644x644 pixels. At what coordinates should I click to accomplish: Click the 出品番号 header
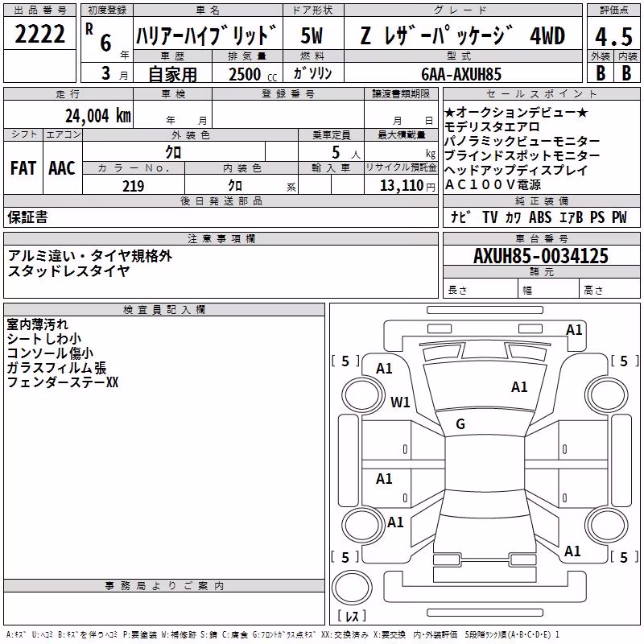(x=39, y=10)
